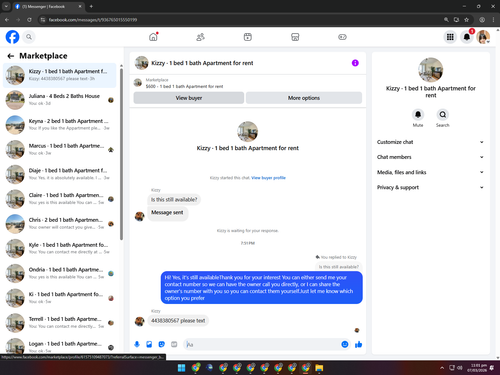Open the account profile picture menu

[483, 37]
